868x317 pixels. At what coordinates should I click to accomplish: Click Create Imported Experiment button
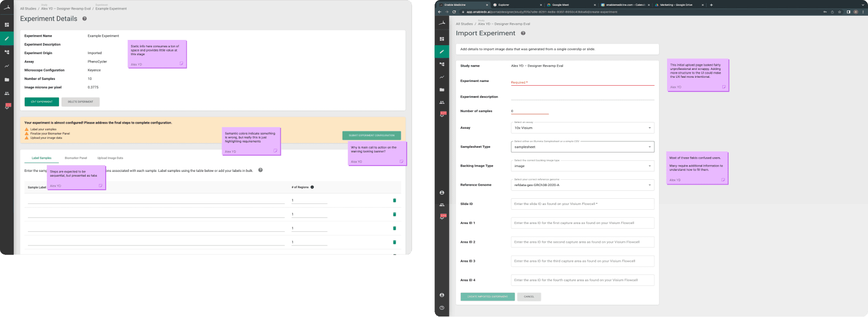click(x=488, y=296)
